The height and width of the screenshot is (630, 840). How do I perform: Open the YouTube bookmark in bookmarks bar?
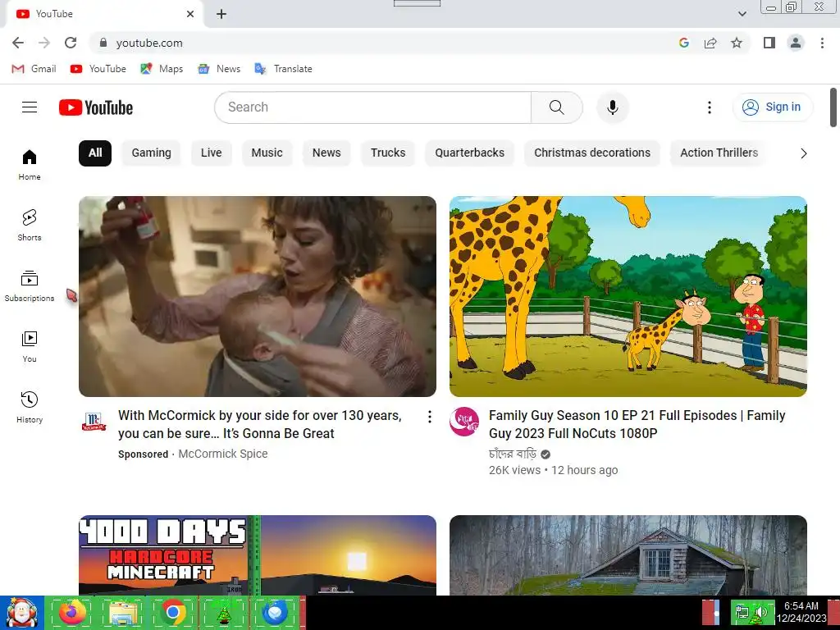pyautogui.click(x=98, y=69)
